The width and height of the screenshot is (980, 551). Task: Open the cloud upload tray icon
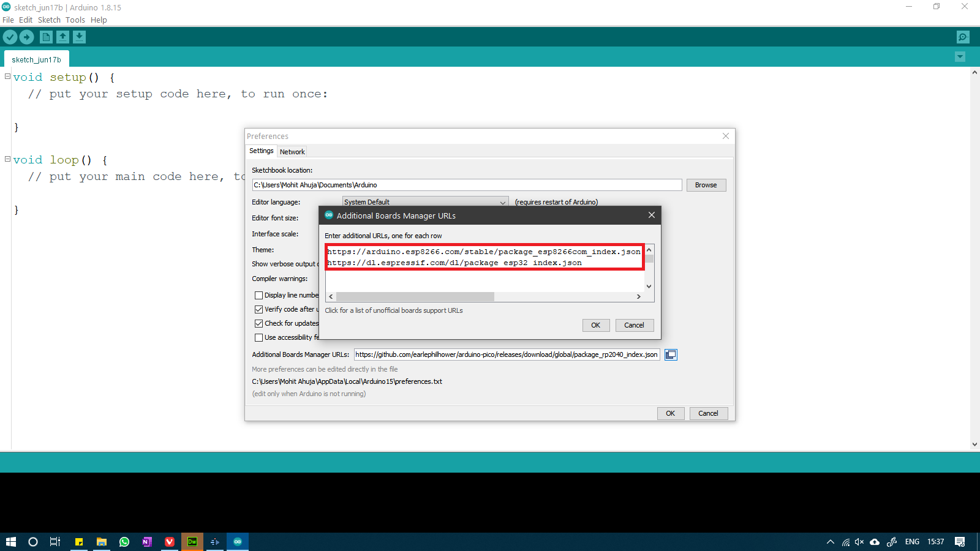[x=875, y=542]
